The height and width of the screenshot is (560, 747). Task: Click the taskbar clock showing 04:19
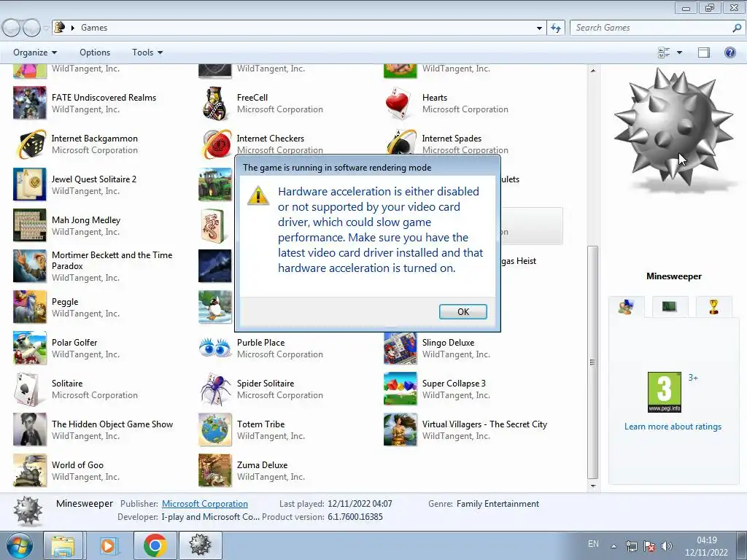706,546
